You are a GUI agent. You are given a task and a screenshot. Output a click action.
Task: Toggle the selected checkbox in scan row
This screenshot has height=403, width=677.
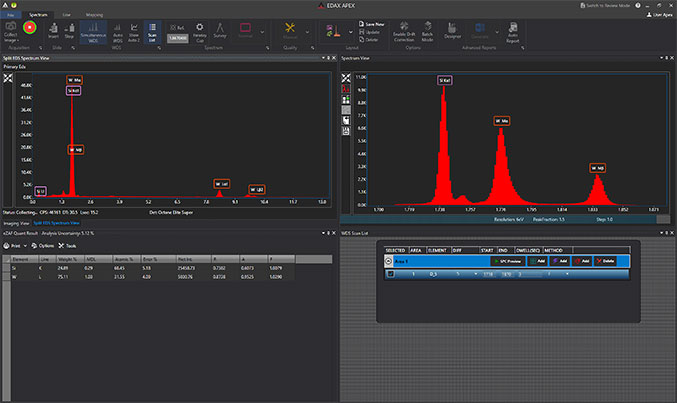[x=391, y=274]
